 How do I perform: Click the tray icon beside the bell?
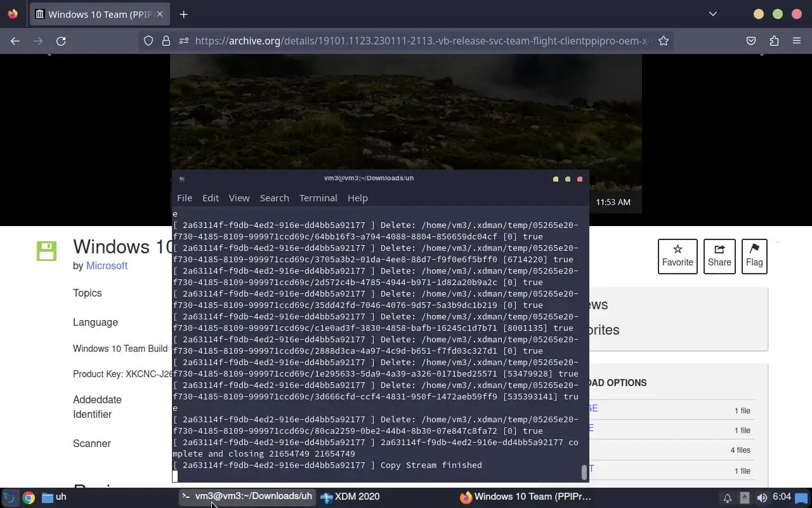click(745, 498)
